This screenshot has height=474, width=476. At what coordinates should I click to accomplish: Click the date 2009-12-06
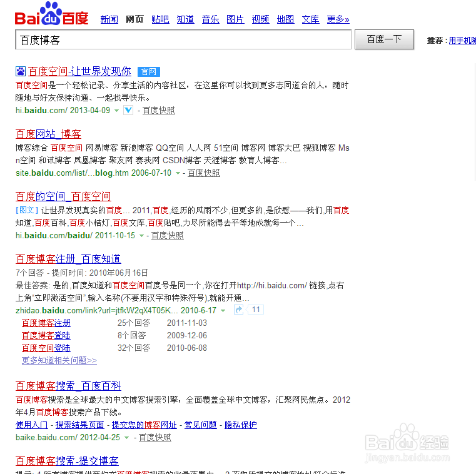(186, 335)
